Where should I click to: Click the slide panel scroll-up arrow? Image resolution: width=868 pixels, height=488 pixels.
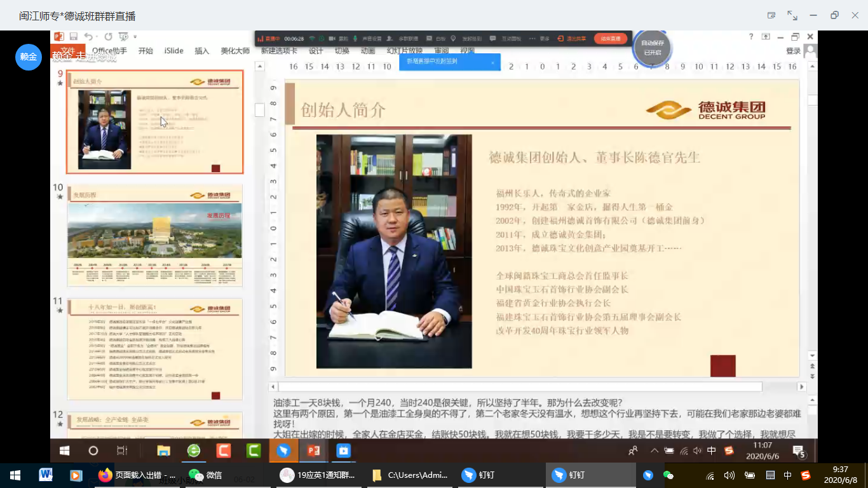point(259,65)
